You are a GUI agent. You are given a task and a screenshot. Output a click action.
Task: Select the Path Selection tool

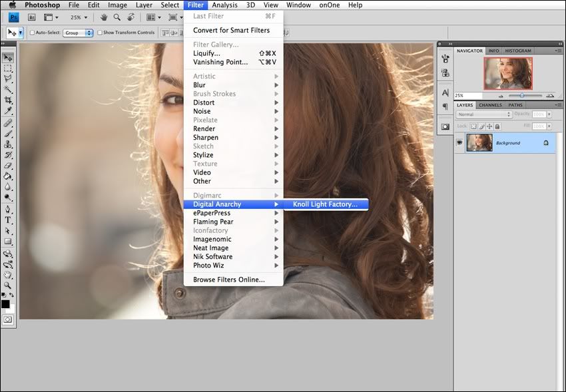[x=8, y=231]
